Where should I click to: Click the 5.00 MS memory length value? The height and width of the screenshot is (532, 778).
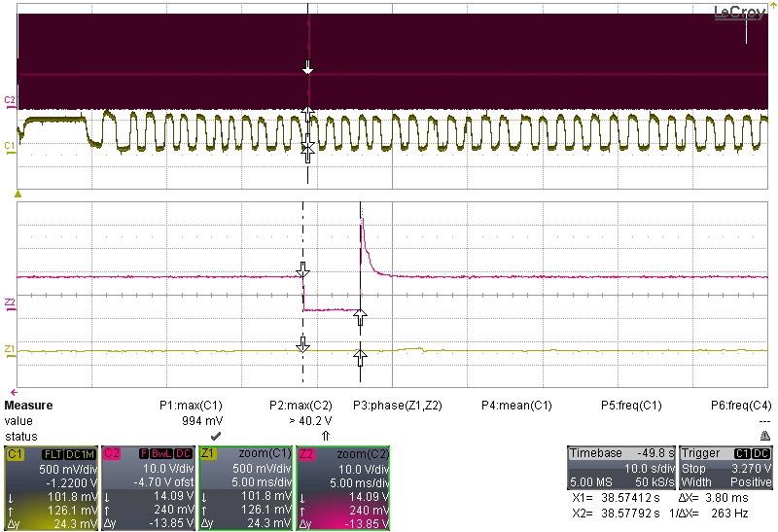tap(591, 481)
